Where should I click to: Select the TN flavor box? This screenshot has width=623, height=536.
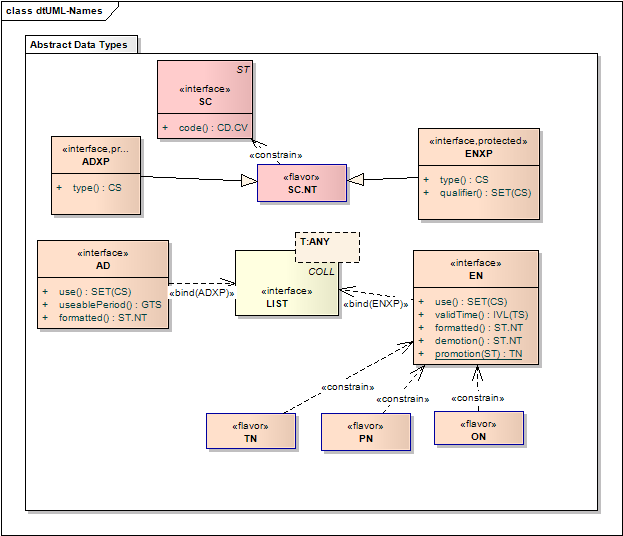[251, 431]
